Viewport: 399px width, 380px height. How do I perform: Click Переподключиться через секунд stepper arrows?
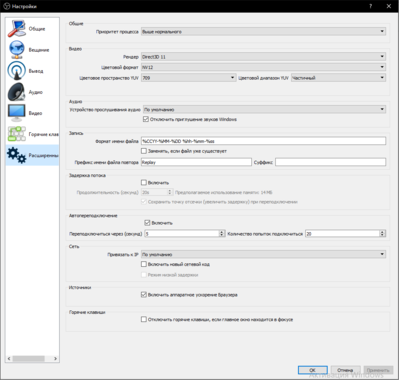coord(222,234)
